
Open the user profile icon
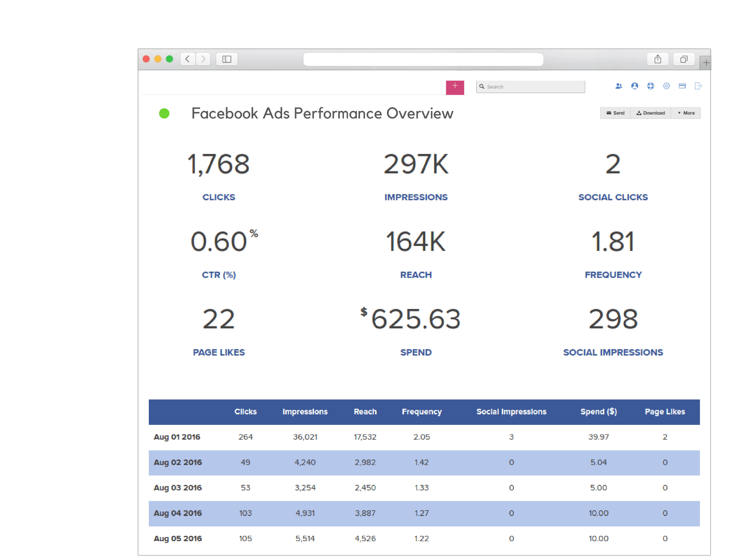(x=635, y=86)
